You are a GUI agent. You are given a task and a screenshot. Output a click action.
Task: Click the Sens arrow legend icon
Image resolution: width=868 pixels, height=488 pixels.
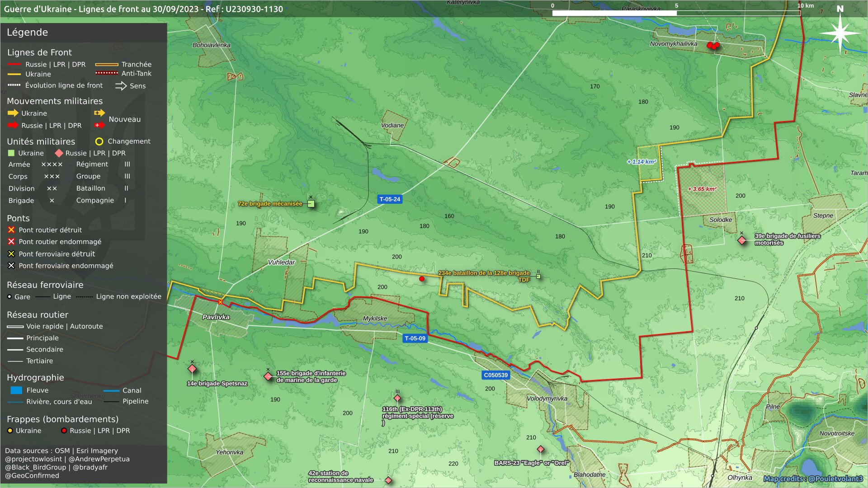(x=121, y=86)
